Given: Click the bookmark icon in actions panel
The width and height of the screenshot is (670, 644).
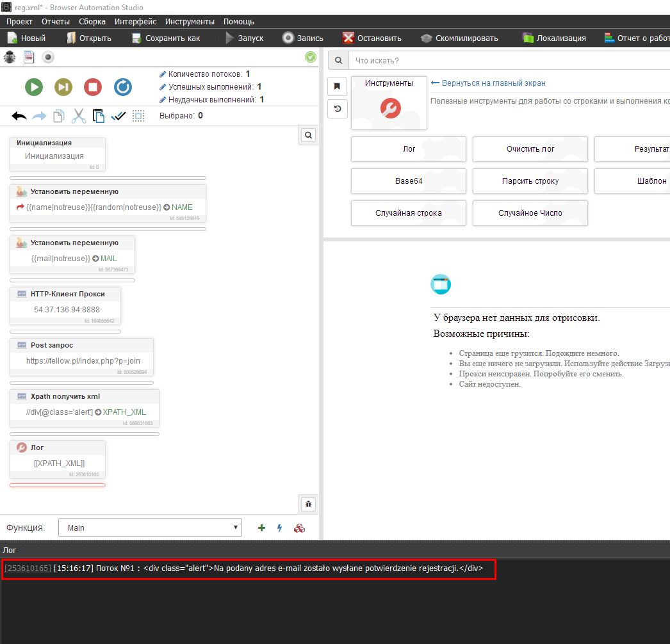Looking at the screenshot, I should tap(337, 86).
